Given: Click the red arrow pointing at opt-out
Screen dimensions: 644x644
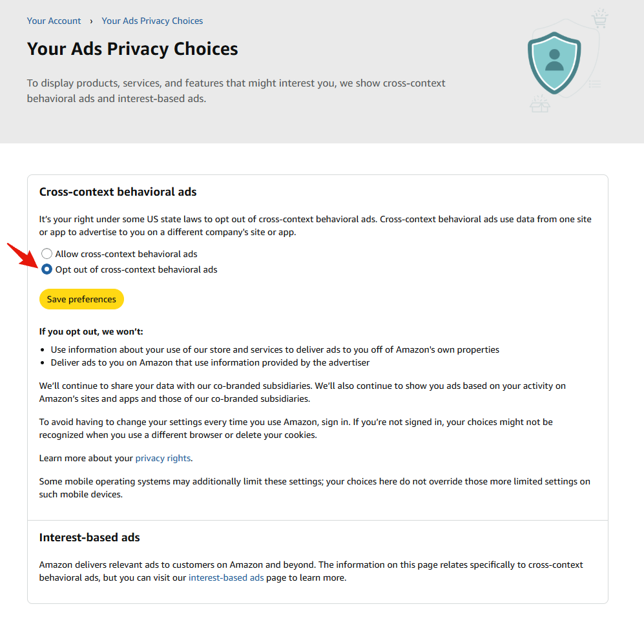Looking at the screenshot, I should tap(23, 255).
